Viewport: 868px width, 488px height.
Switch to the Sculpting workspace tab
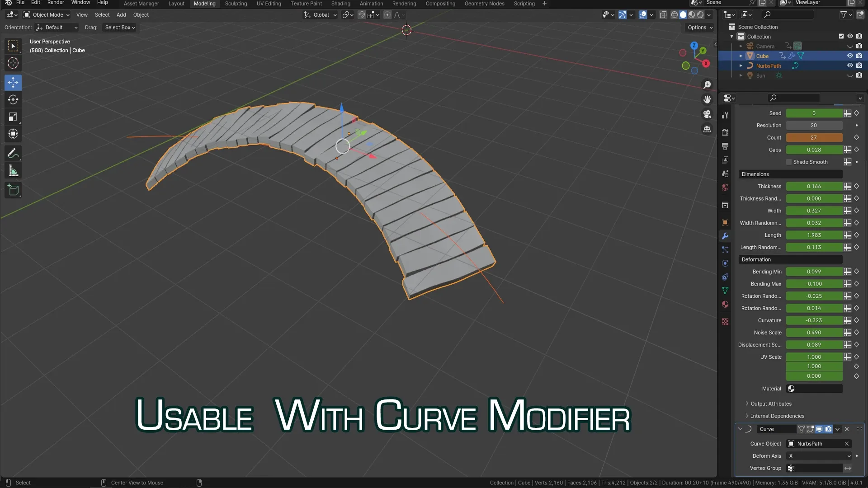click(236, 4)
